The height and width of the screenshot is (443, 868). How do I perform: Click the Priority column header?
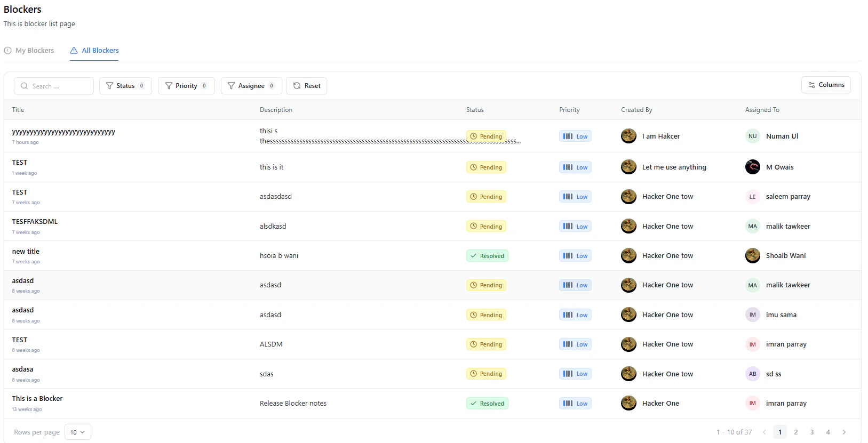click(x=569, y=110)
